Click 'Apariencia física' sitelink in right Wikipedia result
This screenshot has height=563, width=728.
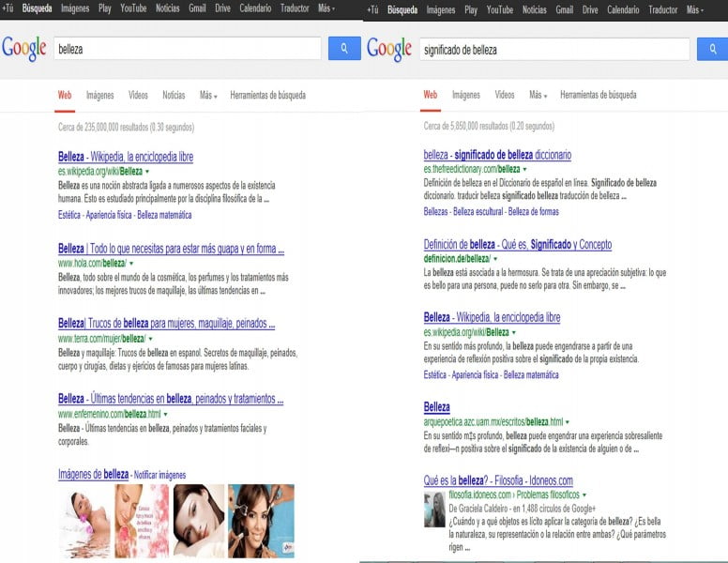[x=475, y=375]
